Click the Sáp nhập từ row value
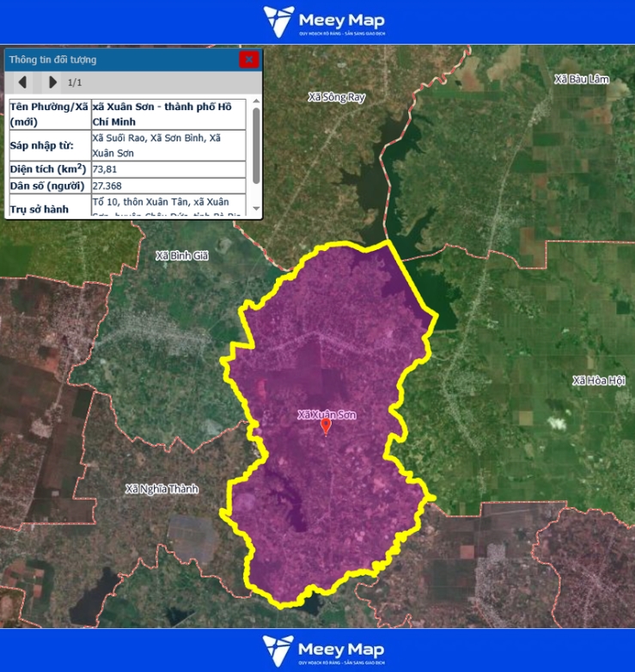The width and height of the screenshot is (635, 672). 156,144
